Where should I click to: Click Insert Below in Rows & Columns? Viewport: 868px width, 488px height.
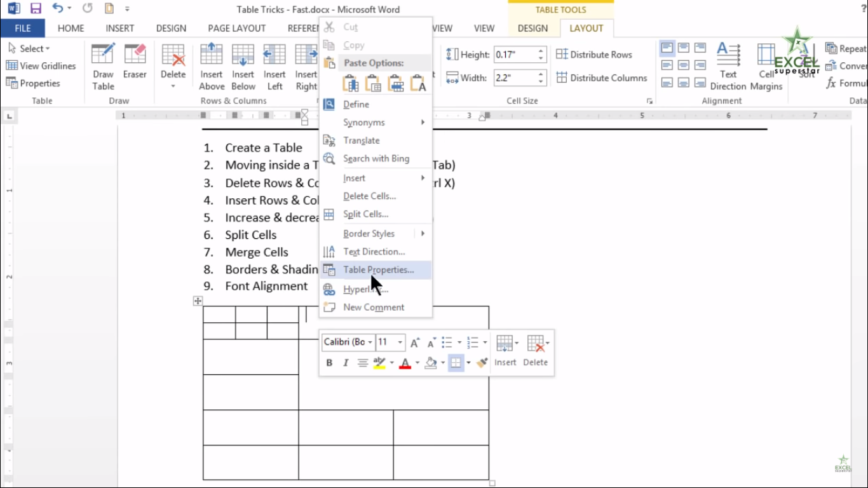tap(243, 67)
